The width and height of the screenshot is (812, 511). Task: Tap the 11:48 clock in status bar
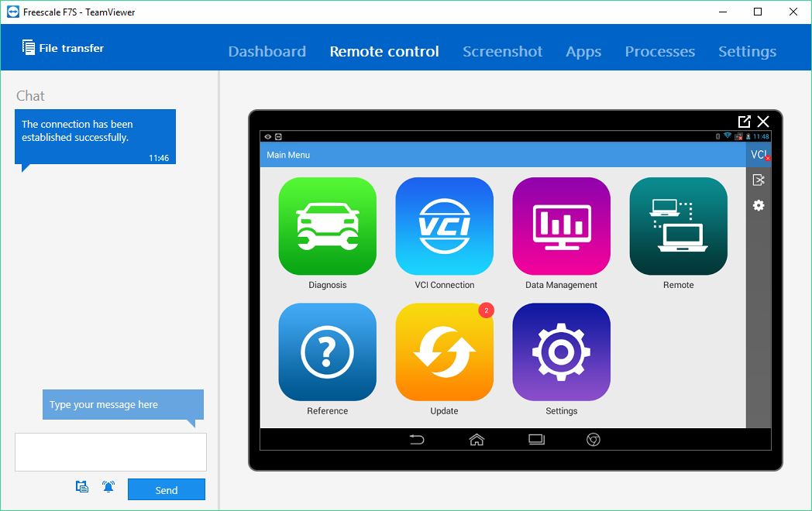(761, 136)
